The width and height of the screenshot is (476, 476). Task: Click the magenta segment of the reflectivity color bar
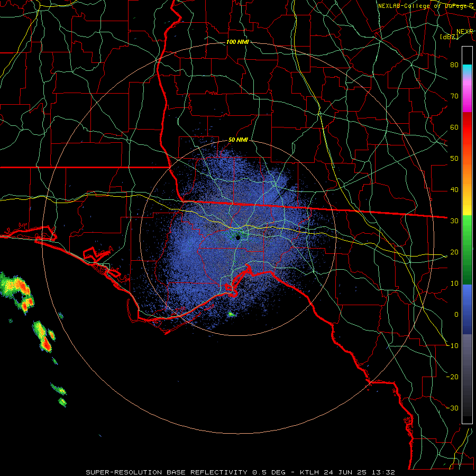(467, 97)
